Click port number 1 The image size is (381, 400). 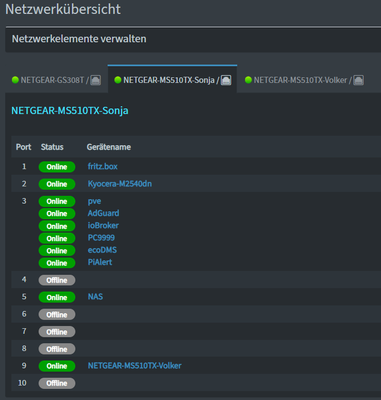24,166
